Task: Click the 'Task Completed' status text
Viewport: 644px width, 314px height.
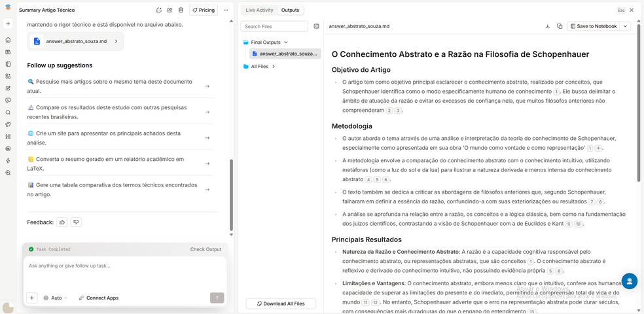Action: [54, 249]
